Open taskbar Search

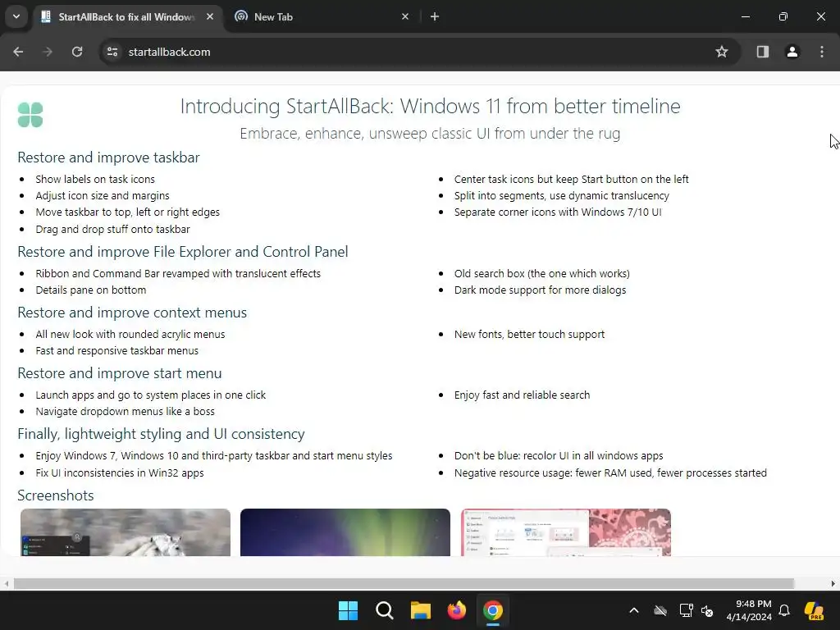tap(385, 610)
